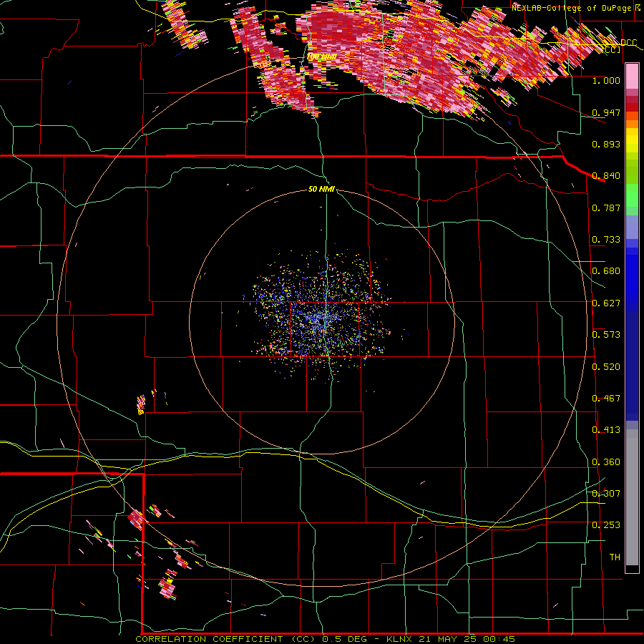Click the 100 NMI range ring label
Viewport: 644px width, 644px height.
tap(322, 57)
